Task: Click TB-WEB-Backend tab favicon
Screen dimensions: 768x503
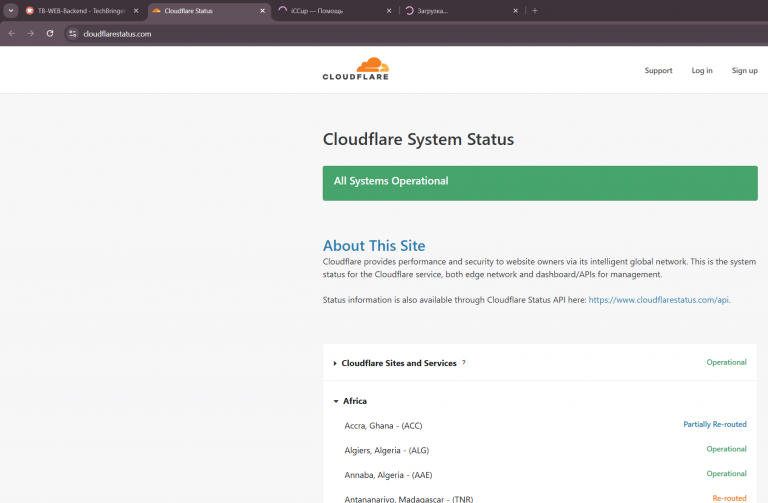Action: 29,11
